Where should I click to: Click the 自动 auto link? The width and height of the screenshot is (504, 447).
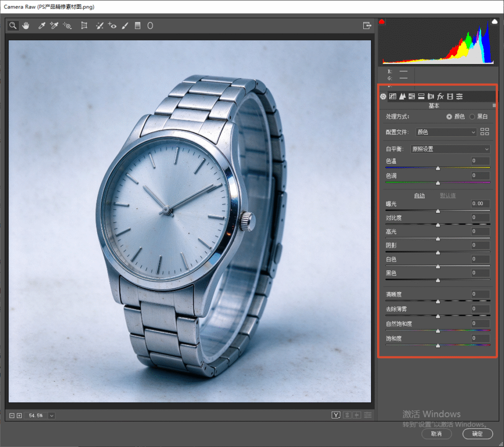click(x=419, y=195)
